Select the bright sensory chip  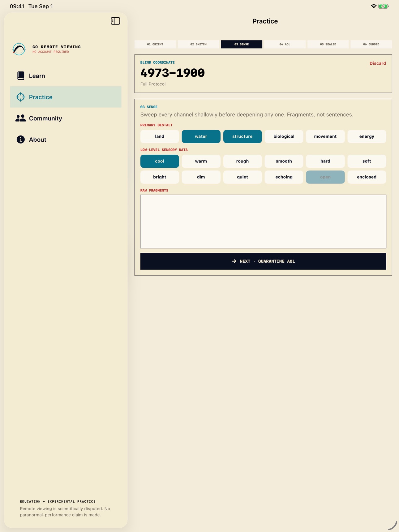point(160,177)
